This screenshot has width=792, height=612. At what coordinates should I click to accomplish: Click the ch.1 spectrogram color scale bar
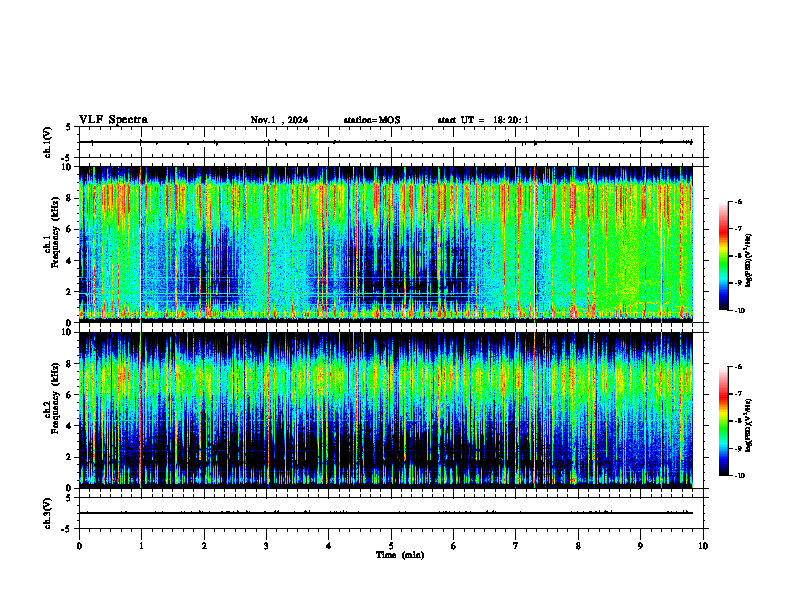(x=723, y=256)
